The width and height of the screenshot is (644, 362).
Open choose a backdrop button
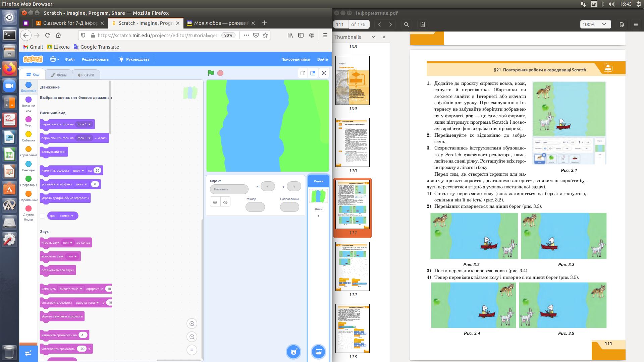click(x=318, y=352)
